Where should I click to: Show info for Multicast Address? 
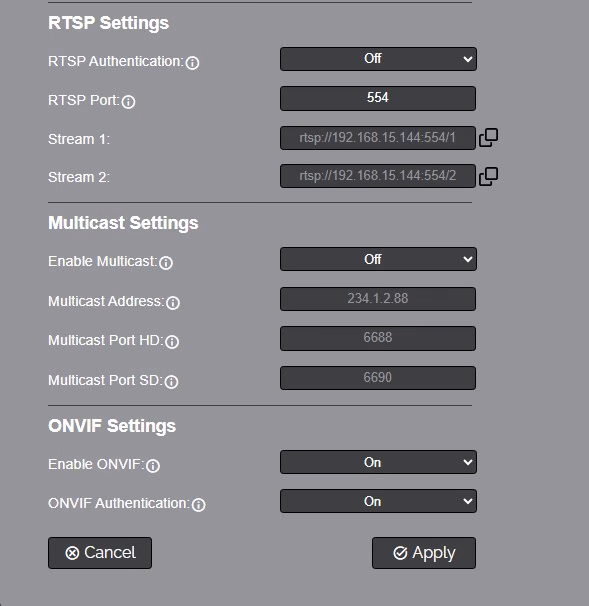click(173, 303)
